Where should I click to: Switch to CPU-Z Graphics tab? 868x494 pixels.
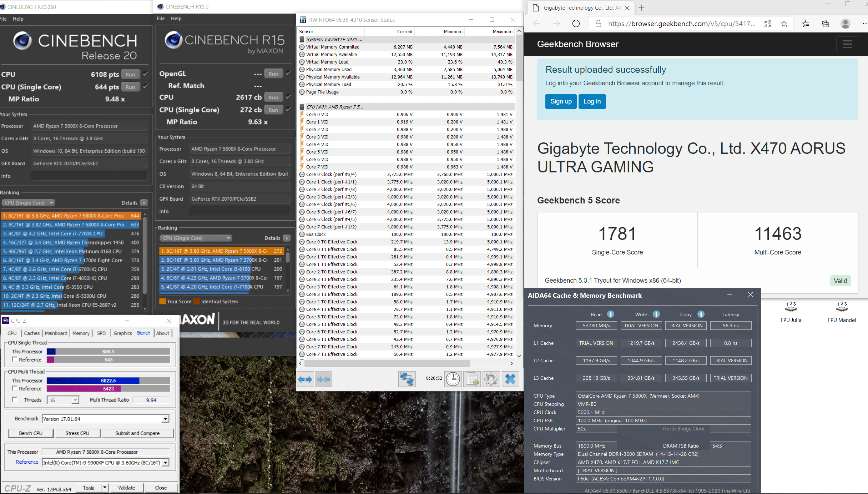[123, 333]
